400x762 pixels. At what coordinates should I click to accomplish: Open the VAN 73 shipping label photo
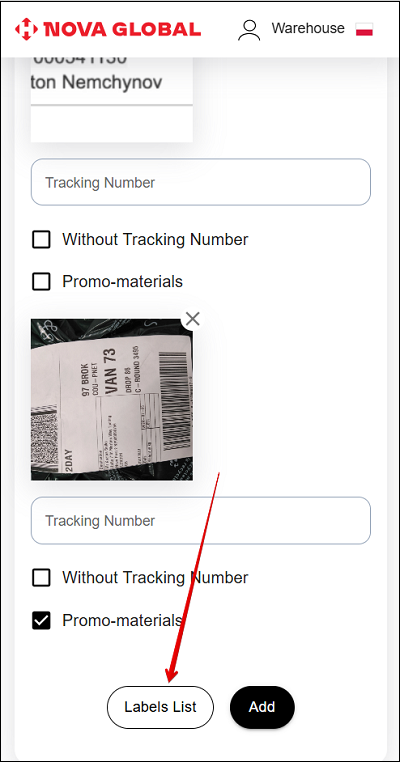click(x=112, y=399)
